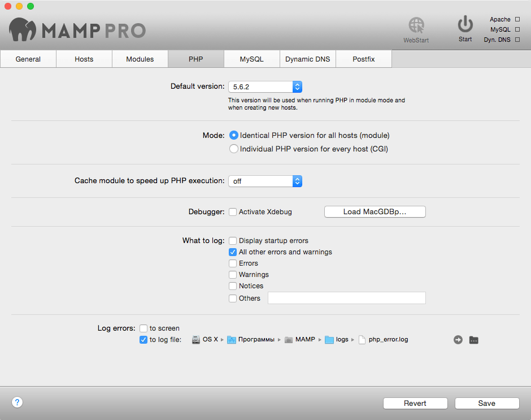Check the Errors logging checkbox
This screenshot has width=531, height=420.
[x=233, y=263]
